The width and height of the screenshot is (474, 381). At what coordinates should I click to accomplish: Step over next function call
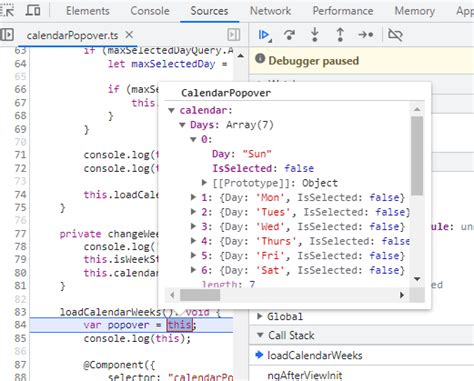click(289, 35)
